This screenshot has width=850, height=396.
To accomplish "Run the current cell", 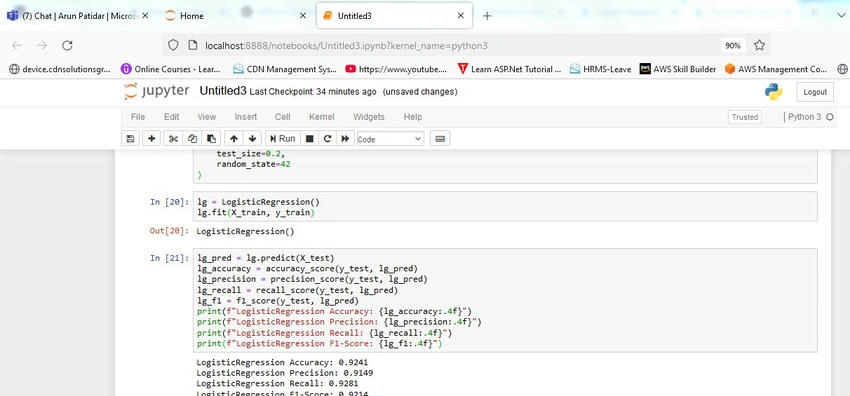I will point(282,139).
